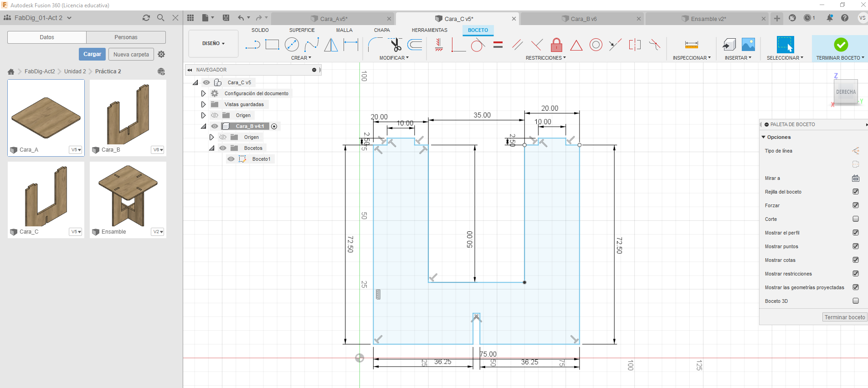Screen dimensions: 868x388
Task: Click the Nueva carpeta button
Action: point(131,54)
